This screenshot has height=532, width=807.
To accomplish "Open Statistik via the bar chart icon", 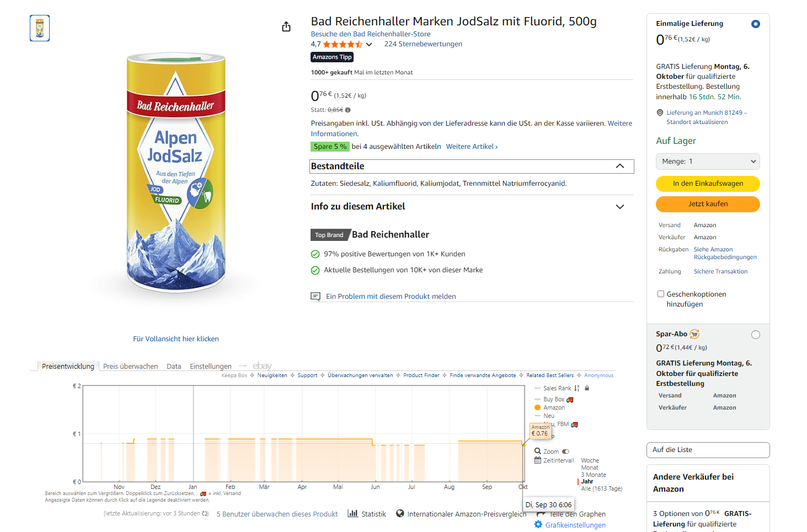I will coord(353,513).
